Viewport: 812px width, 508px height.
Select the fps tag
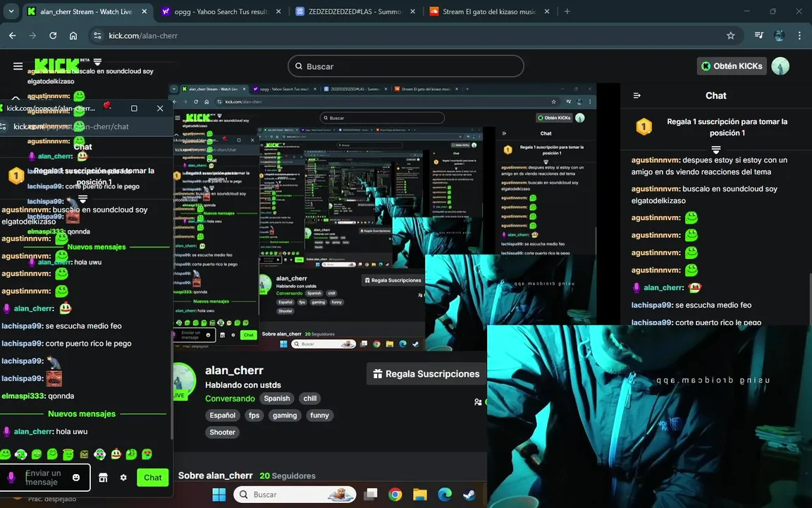(x=254, y=415)
